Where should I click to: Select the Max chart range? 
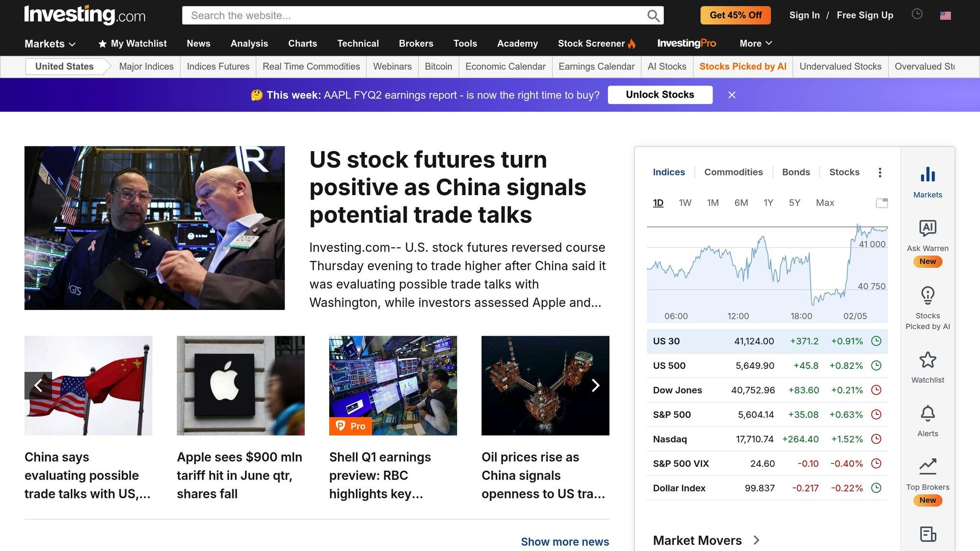[824, 203]
